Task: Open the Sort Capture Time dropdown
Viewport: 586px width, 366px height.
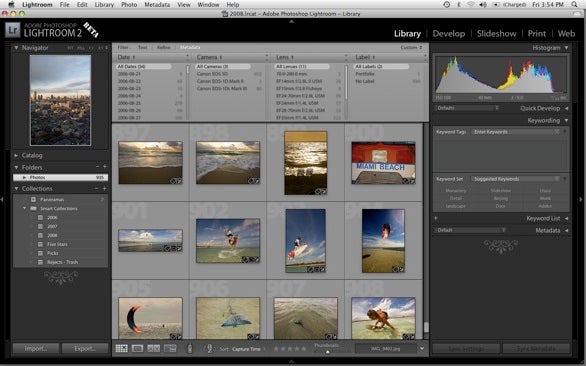Action: 246,349
